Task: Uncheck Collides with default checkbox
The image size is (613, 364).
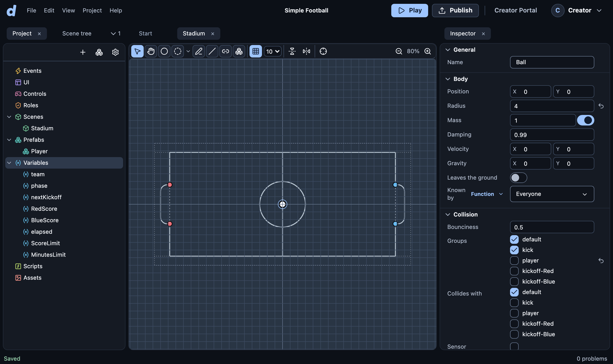Action: point(514,292)
